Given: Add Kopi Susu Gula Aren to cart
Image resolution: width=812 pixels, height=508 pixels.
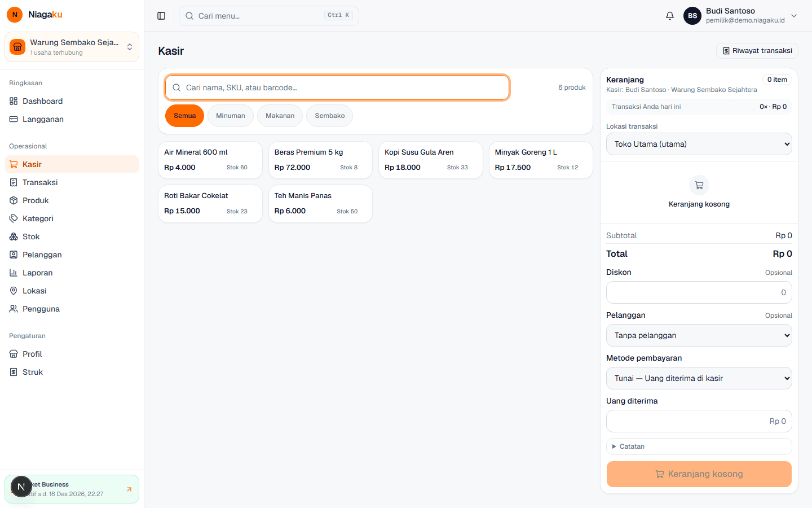Looking at the screenshot, I should [431, 160].
